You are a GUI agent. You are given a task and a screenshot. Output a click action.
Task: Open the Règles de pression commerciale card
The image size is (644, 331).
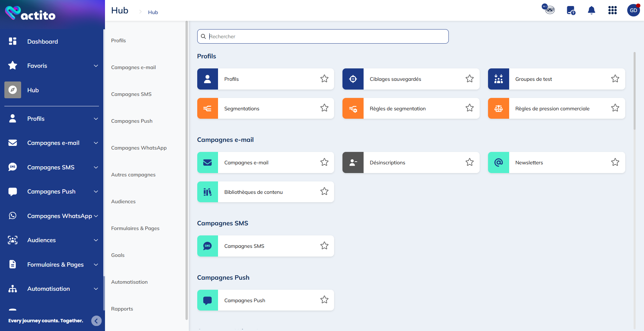552,109
